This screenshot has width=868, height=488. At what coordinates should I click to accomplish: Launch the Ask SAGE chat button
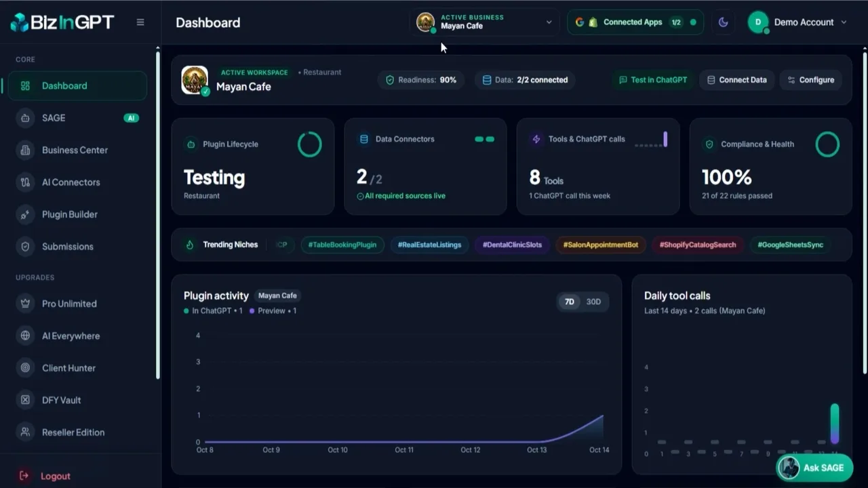[814, 468]
